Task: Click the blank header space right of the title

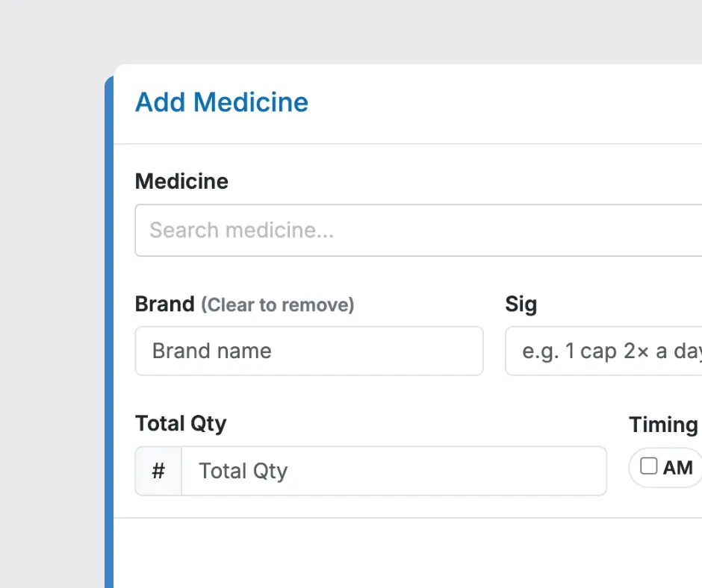Action: pos(508,103)
